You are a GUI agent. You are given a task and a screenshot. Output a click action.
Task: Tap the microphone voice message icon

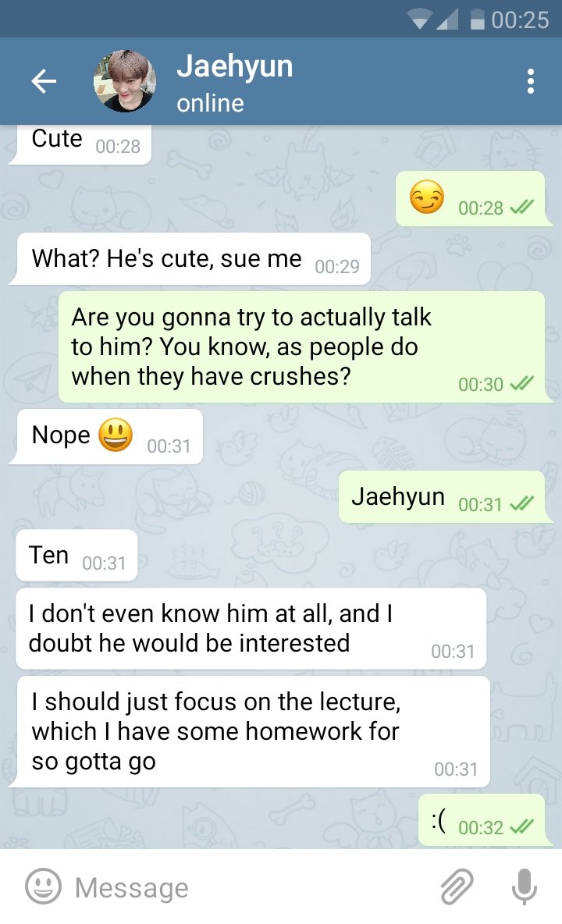[x=524, y=886]
